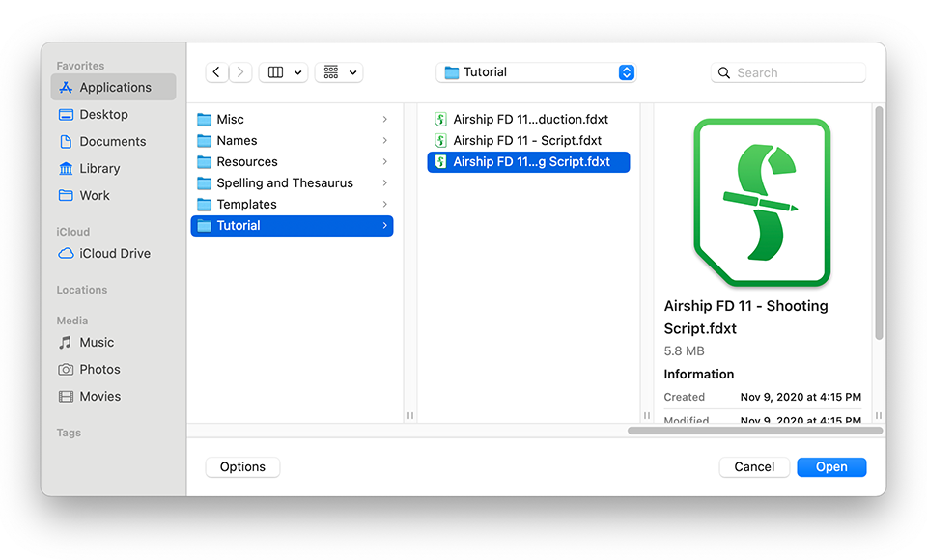Click the back navigation arrow
927x560 pixels.
216,72
